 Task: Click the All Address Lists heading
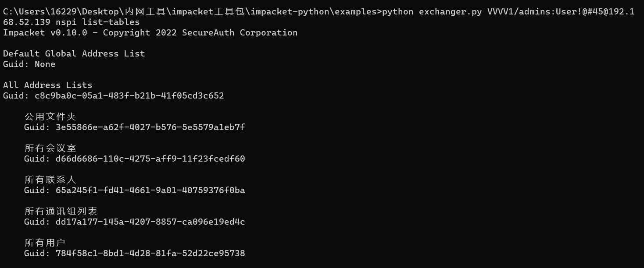47,85
